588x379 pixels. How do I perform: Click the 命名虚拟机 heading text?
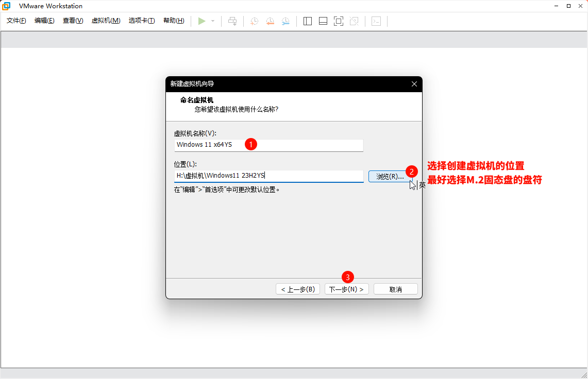197,100
